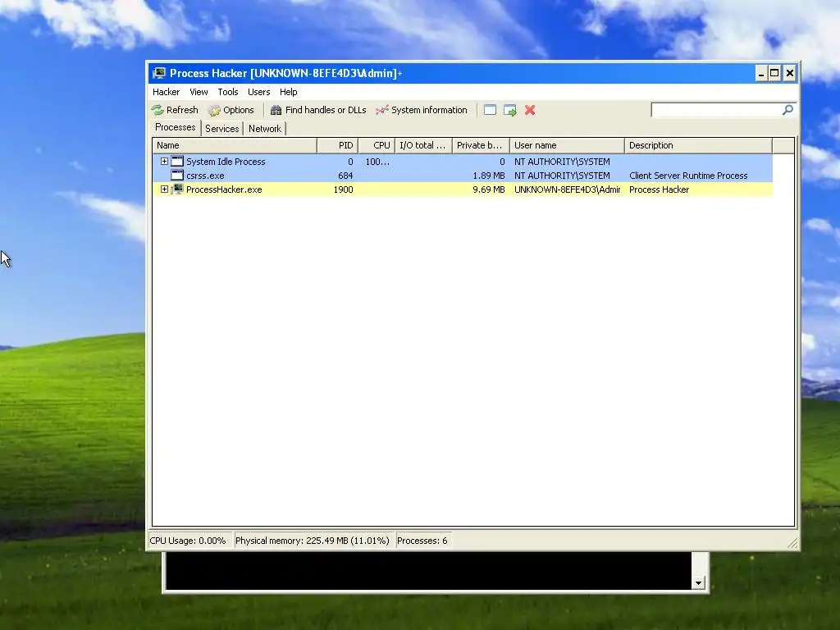
Task: Open the Users menu
Action: point(258,92)
